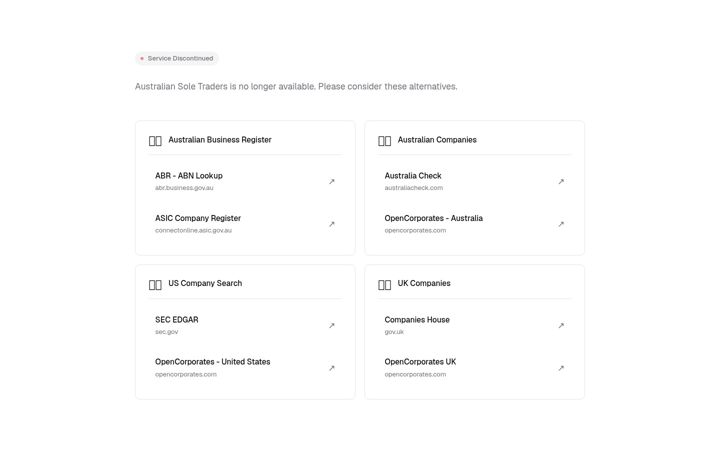
Task: Click the australiacheck.com URL text
Action: tap(414, 188)
